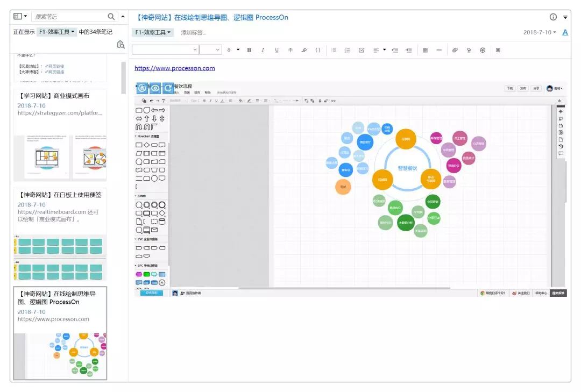Image resolution: width=581 pixels, height=392 pixels.
Task: Expand the font color dropdown arrow
Action: [x=238, y=49]
